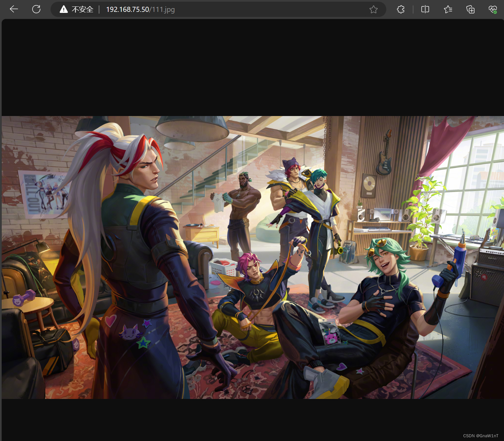Open browser essentials heartbeat icon
Viewport: 504px width, 441px height.
[493, 9]
